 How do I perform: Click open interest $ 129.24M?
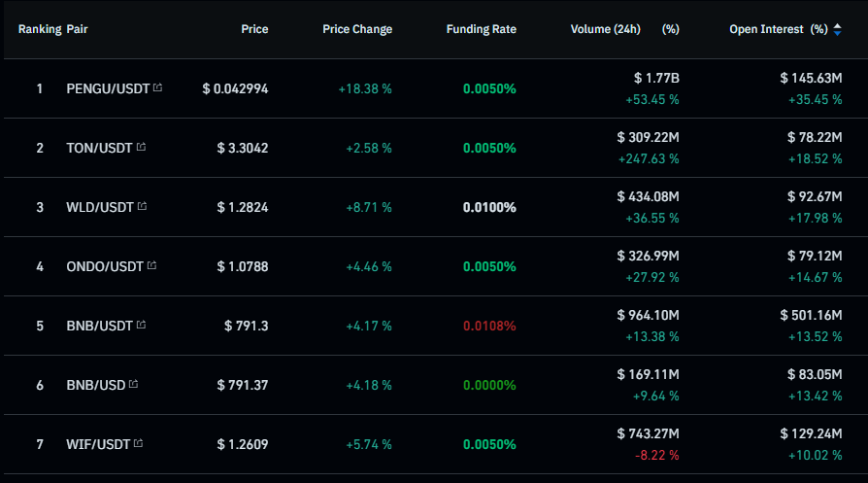811,433
